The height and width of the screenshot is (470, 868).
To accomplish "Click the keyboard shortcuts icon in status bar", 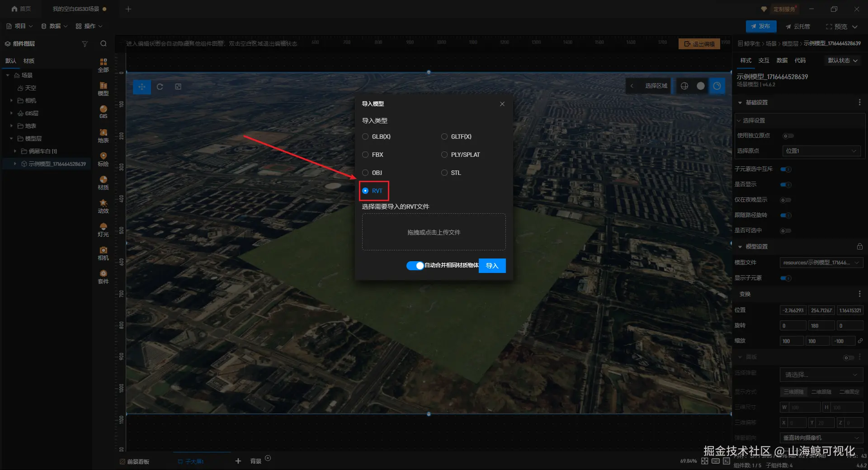I will 716,461.
